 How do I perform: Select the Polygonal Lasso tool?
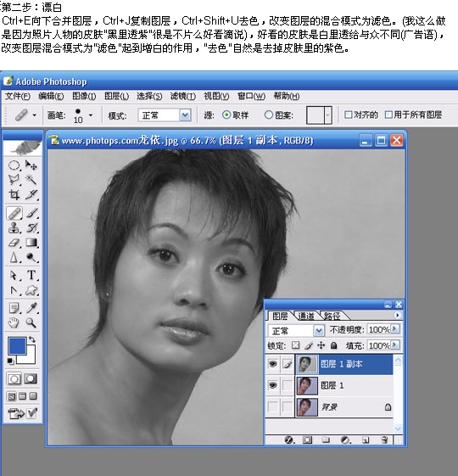tap(14, 180)
